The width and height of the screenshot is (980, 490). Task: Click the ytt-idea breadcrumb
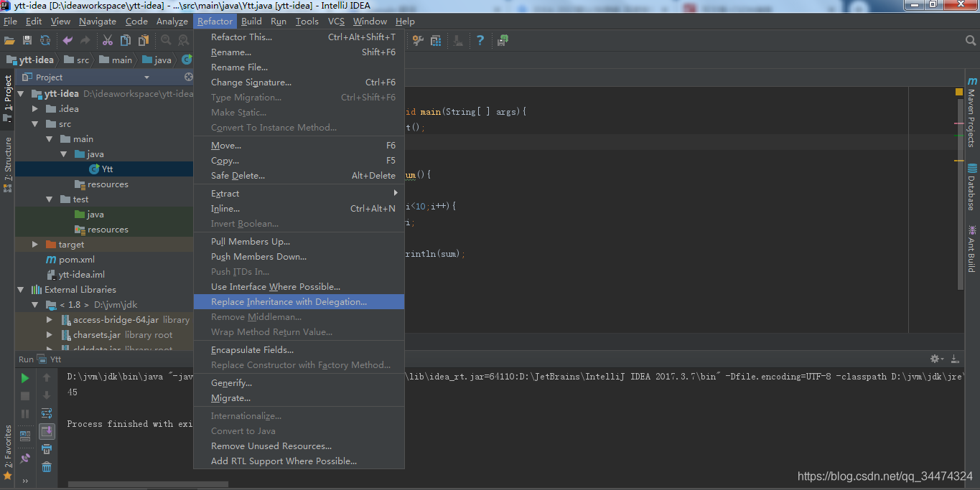29,60
